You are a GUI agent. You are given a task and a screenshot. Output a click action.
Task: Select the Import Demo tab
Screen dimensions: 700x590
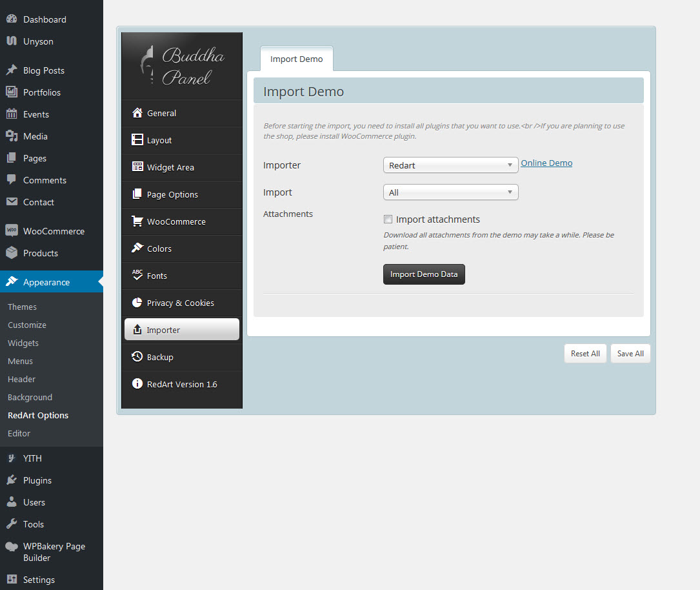tap(297, 59)
